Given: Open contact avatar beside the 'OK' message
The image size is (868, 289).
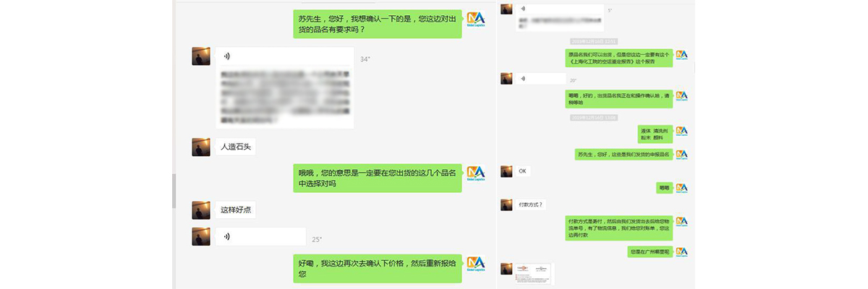Looking at the screenshot, I should tap(506, 171).
